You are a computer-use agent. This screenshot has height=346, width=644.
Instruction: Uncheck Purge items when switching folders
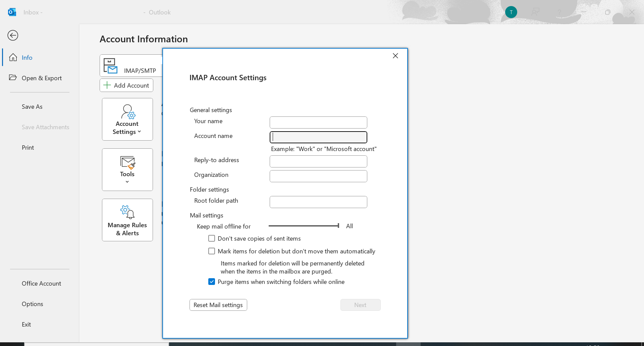pos(212,282)
